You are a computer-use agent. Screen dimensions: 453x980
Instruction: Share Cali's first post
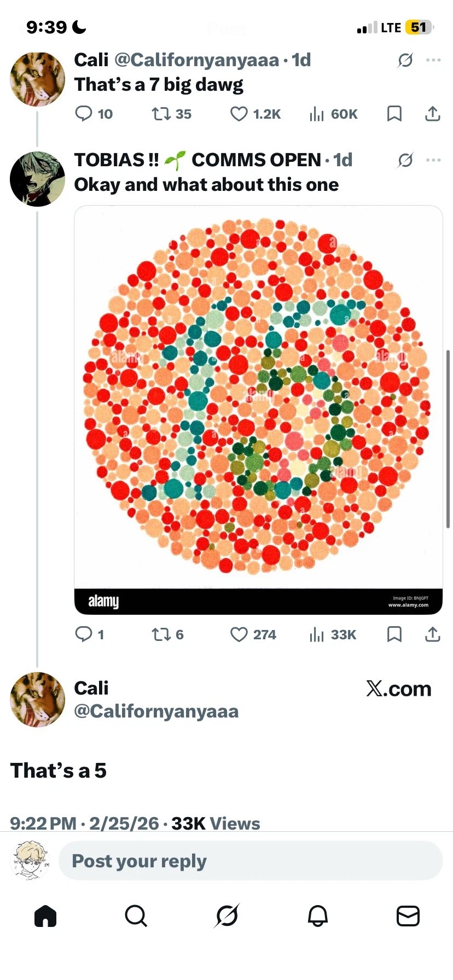432,114
